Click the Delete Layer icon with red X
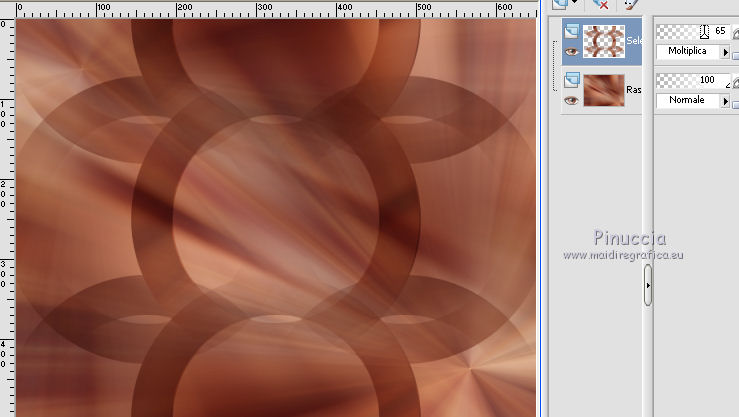739x417 pixels. (600, 4)
